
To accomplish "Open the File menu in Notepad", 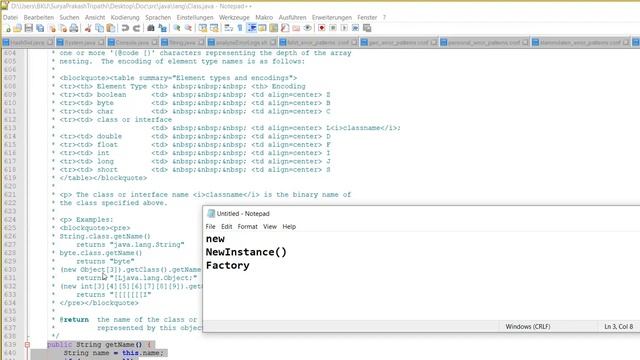I will coord(210,227).
